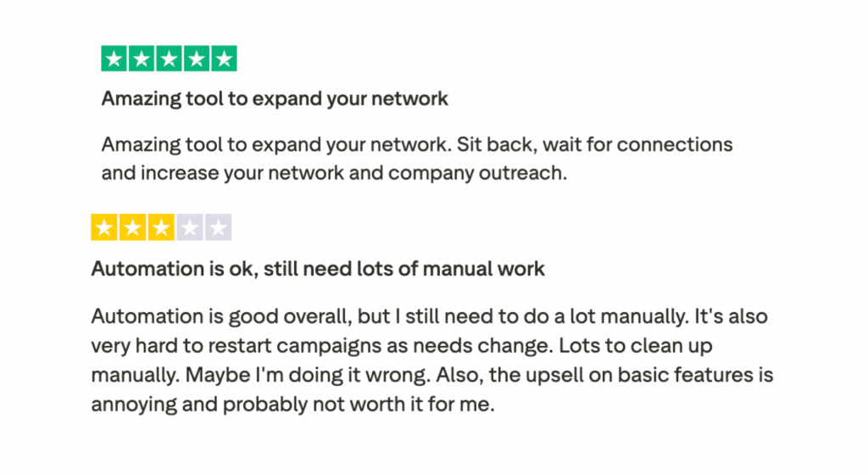
Task: Click the second green star in top review
Action: point(142,59)
